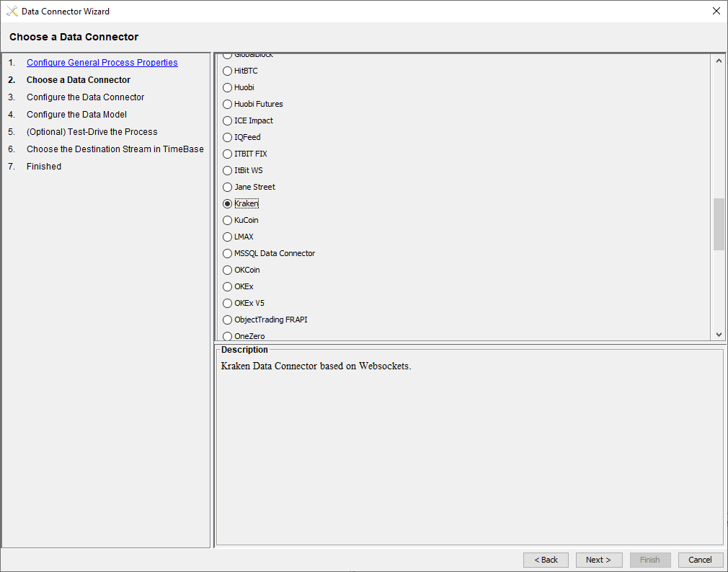Select the IQFeed data connector
728x572 pixels.
click(228, 137)
